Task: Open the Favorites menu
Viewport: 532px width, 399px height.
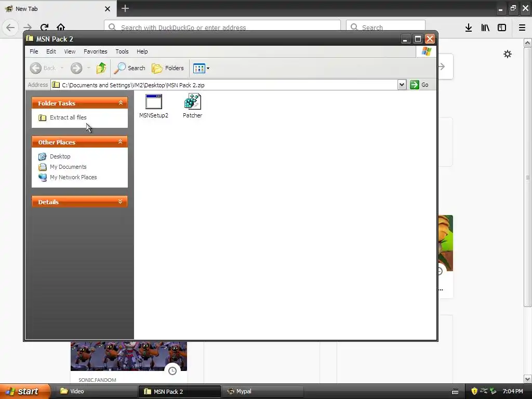Action: (96, 51)
